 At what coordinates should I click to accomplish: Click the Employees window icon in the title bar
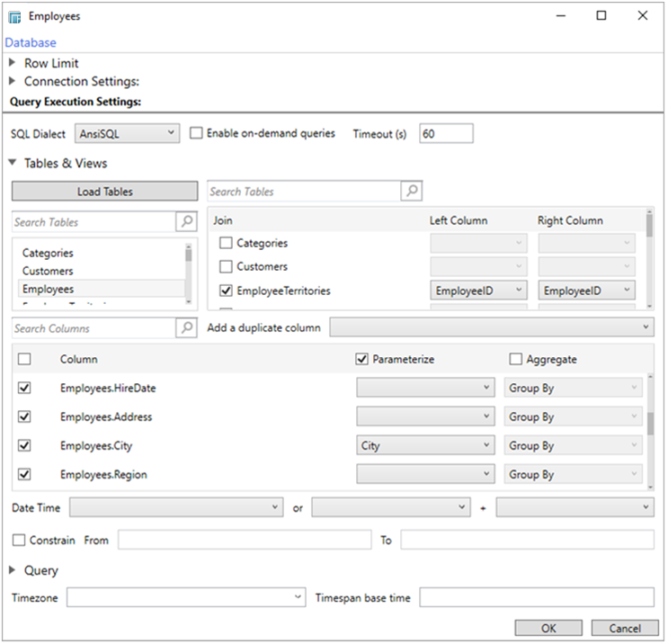[14, 16]
